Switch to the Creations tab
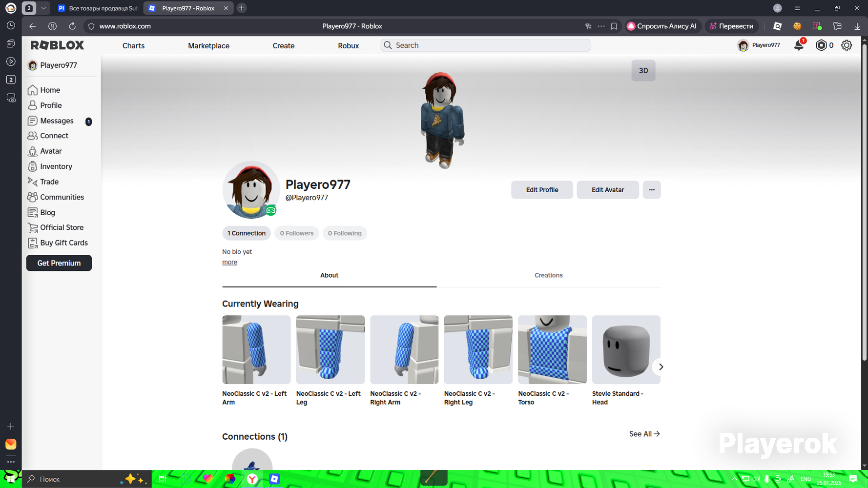 pyautogui.click(x=549, y=276)
